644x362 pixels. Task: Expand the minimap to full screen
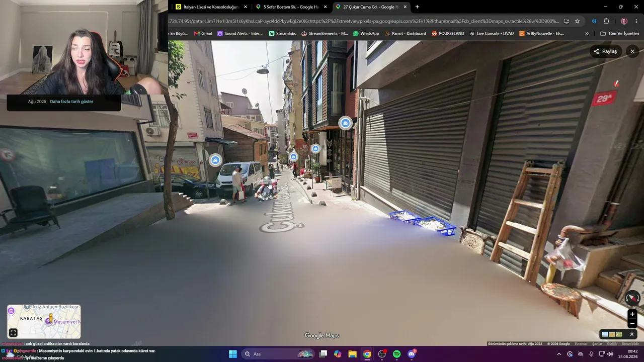pyautogui.click(x=13, y=333)
